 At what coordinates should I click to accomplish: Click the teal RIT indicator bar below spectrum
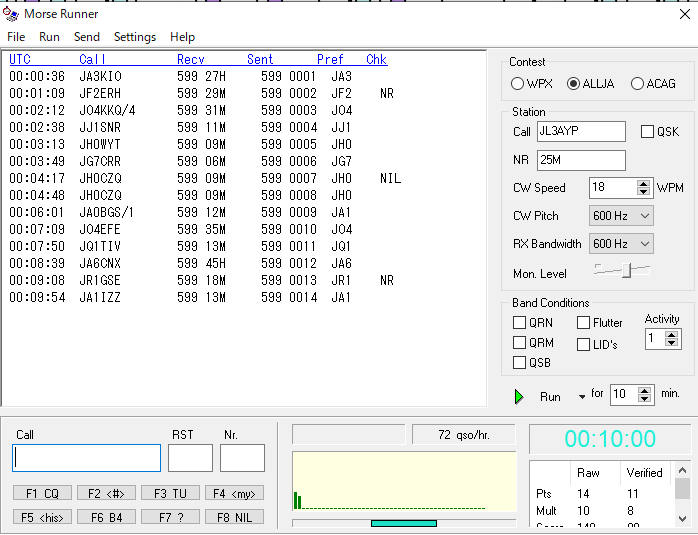404,523
